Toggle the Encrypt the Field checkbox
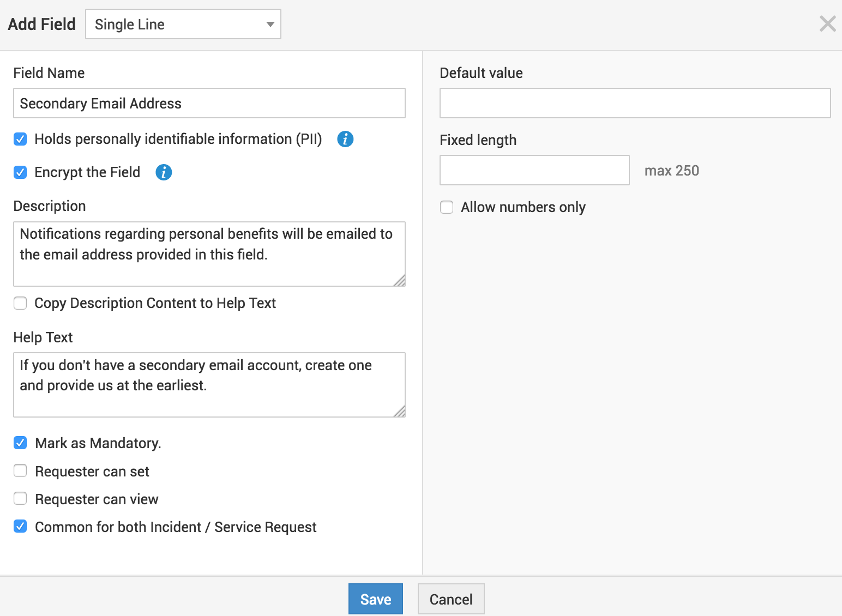Viewport: 842px width, 616px height. [20, 172]
